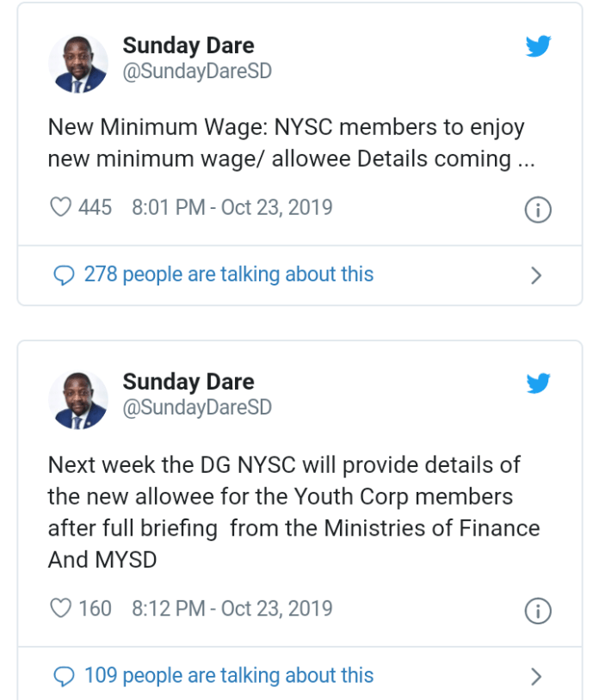
Task: Click @SundayDareSD handle in first tweet
Action: point(196,71)
